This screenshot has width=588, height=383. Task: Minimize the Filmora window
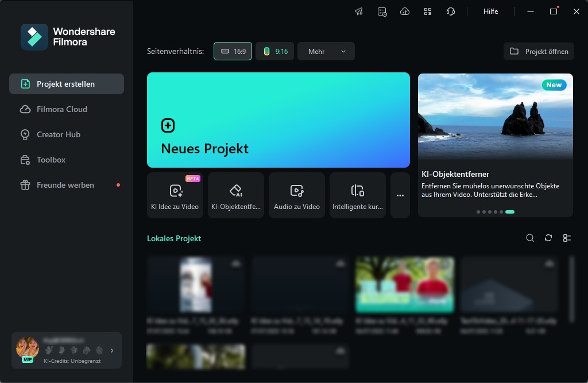pyautogui.click(x=530, y=11)
